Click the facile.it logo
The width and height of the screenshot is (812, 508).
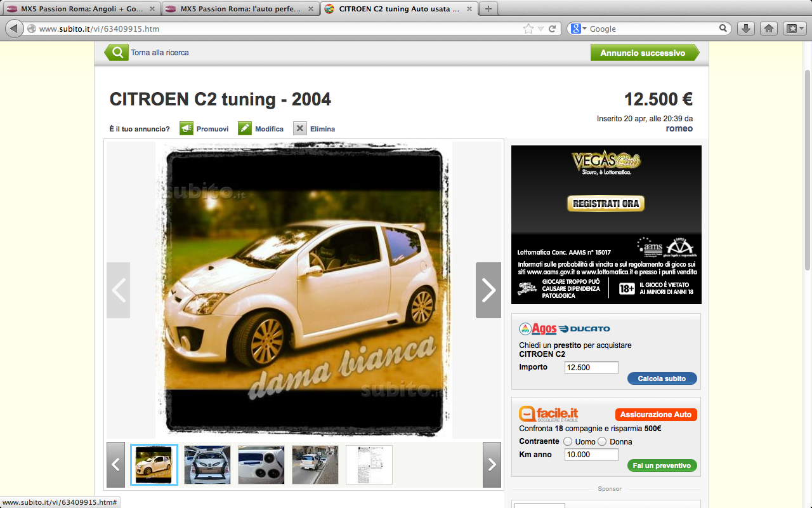point(549,415)
